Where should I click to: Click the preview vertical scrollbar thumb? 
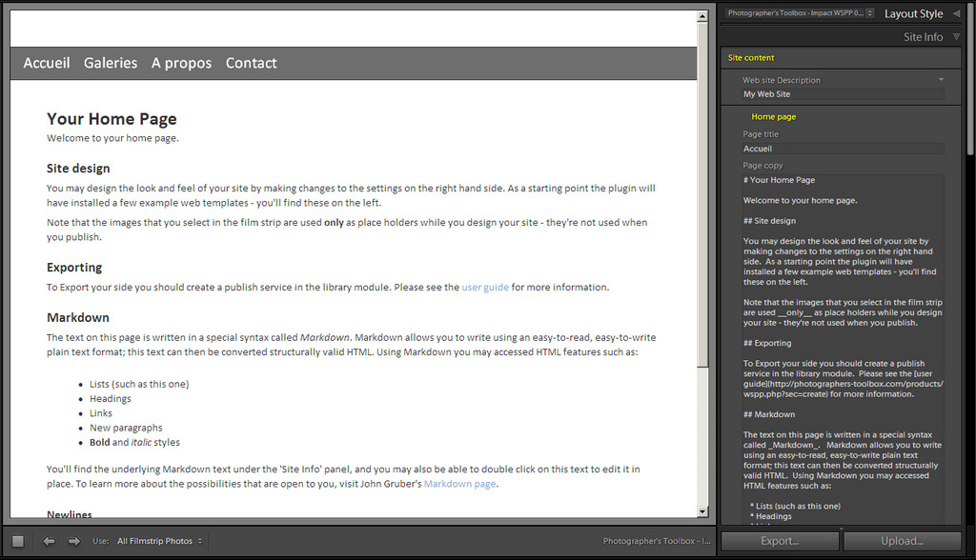[702, 193]
